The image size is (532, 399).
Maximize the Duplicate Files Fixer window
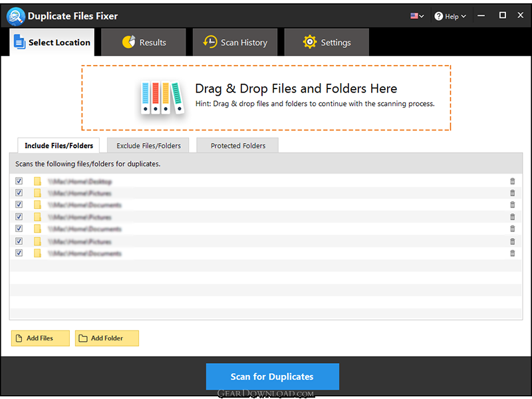point(503,15)
